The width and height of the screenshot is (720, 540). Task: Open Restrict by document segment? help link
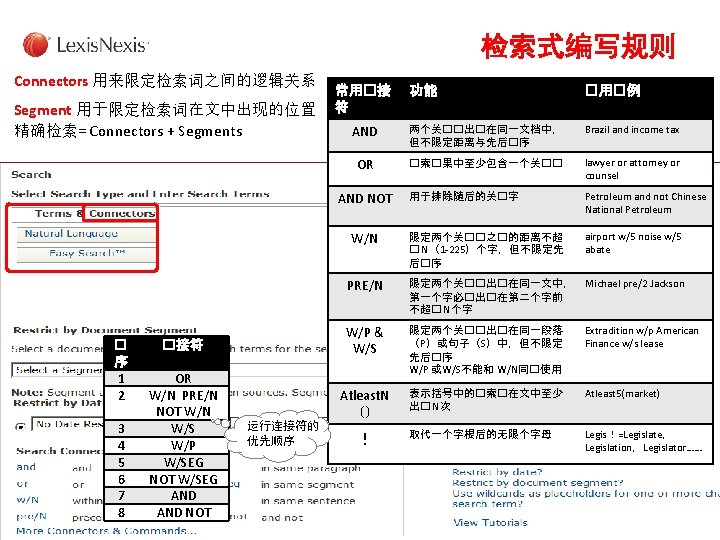pyautogui.click(x=538, y=483)
